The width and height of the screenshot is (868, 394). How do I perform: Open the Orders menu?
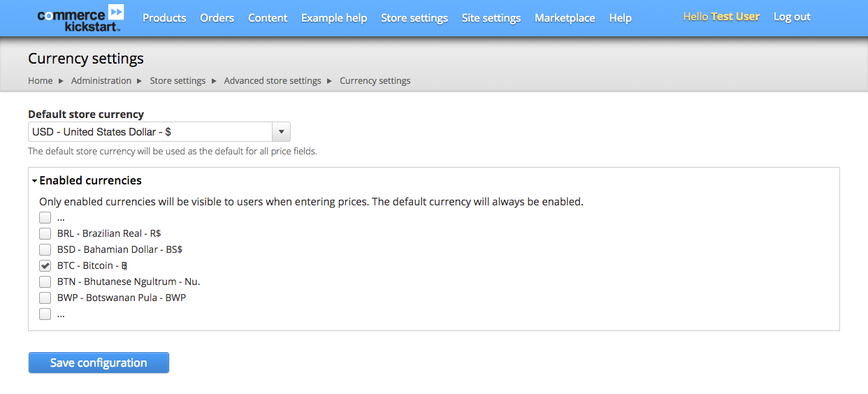(217, 17)
